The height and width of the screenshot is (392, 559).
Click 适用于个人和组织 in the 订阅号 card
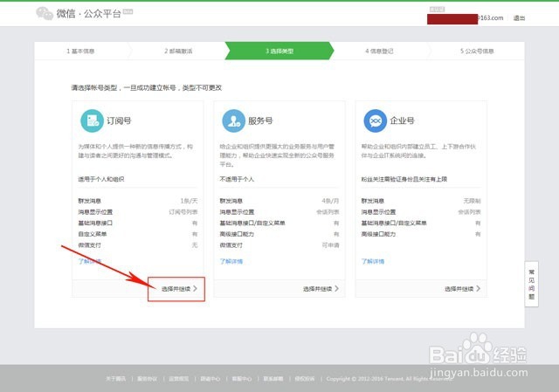101,179
